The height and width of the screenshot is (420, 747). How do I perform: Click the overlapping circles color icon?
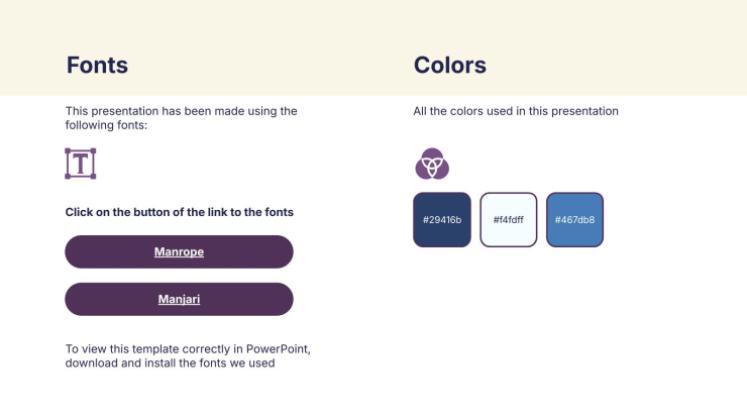[x=432, y=163]
